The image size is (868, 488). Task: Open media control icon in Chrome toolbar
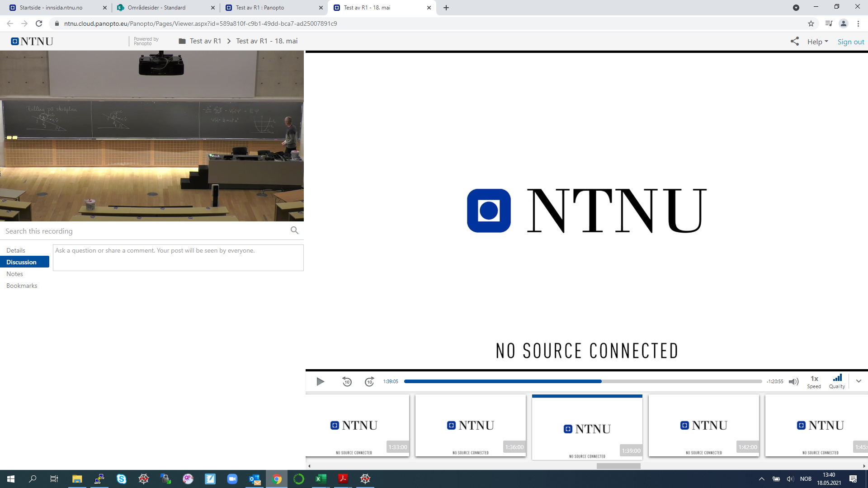click(829, 23)
